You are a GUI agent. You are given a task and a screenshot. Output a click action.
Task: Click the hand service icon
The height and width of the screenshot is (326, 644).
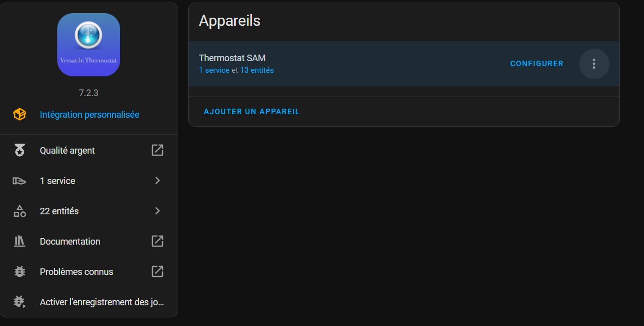pyautogui.click(x=20, y=180)
